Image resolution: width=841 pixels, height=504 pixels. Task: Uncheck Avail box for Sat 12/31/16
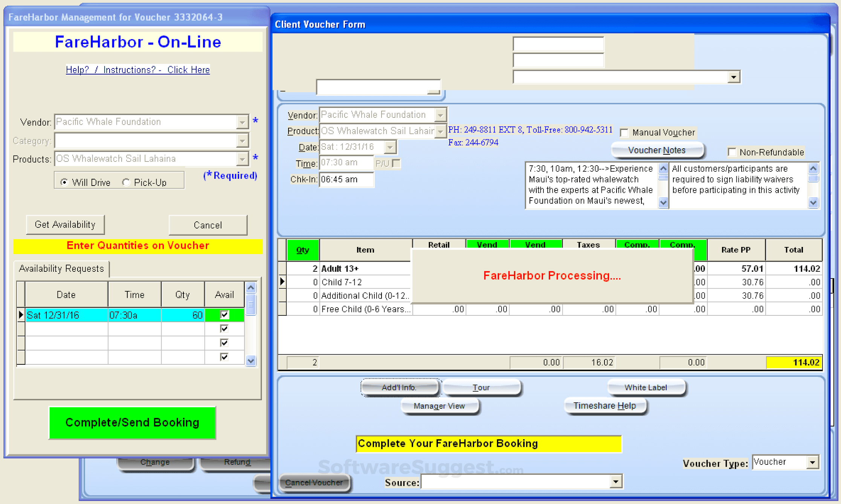pyautogui.click(x=224, y=315)
